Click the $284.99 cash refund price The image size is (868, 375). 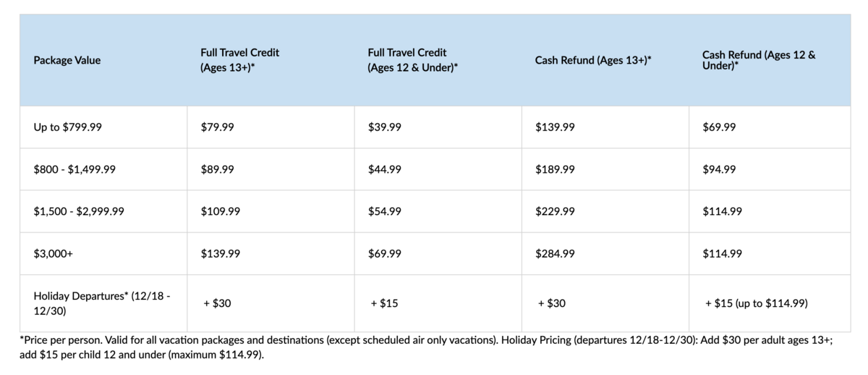(x=556, y=253)
